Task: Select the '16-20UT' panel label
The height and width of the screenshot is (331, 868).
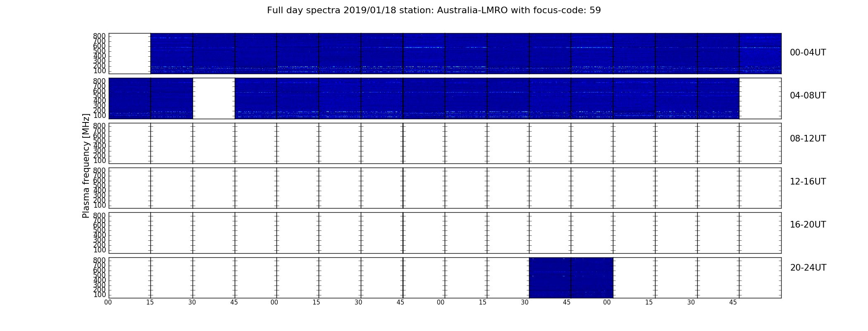Action: coord(808,225)
